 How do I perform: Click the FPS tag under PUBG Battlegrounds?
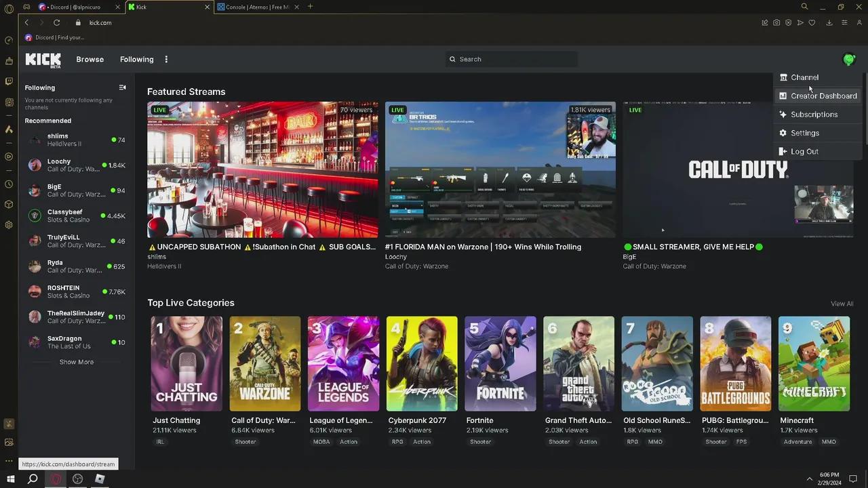[741, 442]
